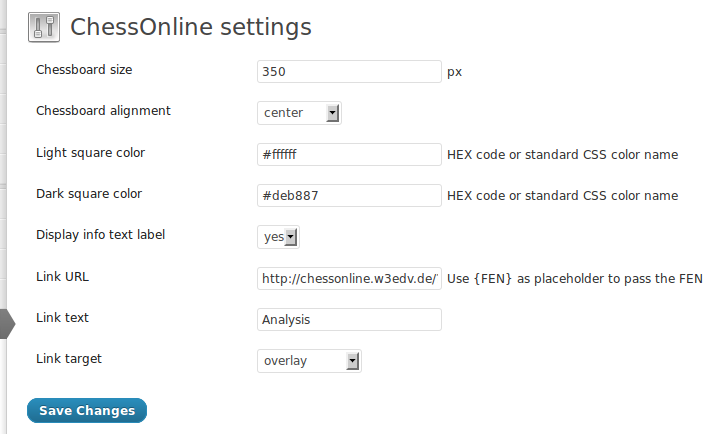Open the Chessboard alignment dropdown arrow
The width and height of the screenshot is (710, 434).
[332, 113]
